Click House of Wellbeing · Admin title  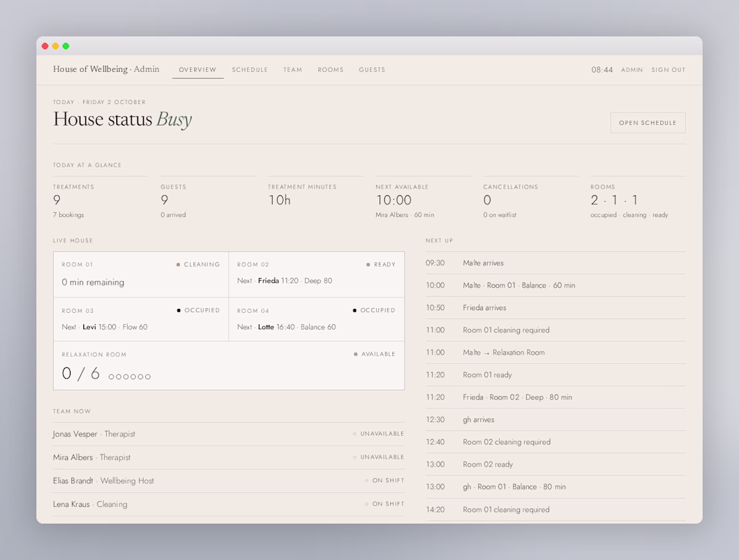pyautogui.click(x=106, y=69)
